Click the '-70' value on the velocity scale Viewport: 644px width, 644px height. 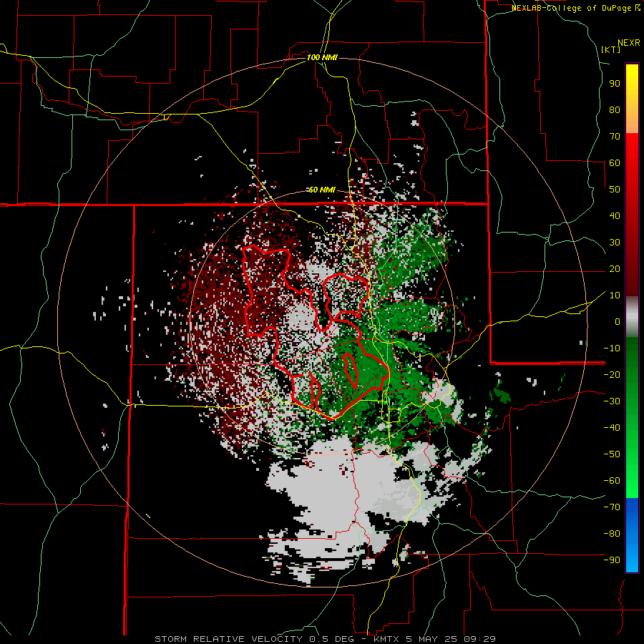(x=612, y=507)
